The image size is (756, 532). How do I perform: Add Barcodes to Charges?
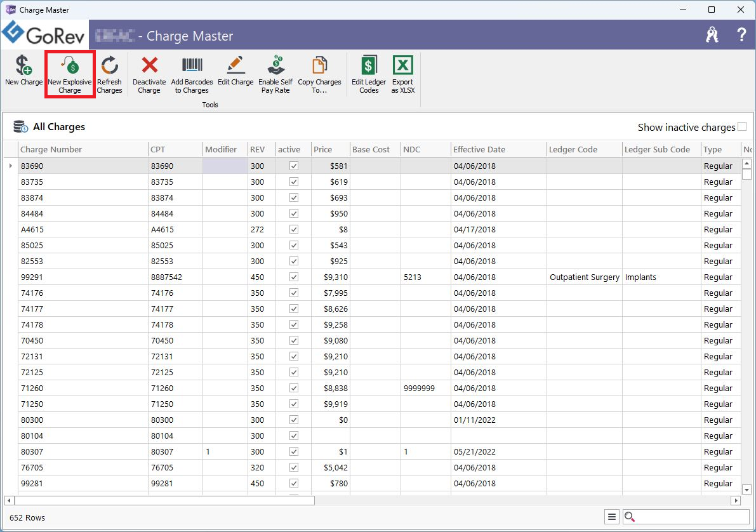(x=192, y=74)
